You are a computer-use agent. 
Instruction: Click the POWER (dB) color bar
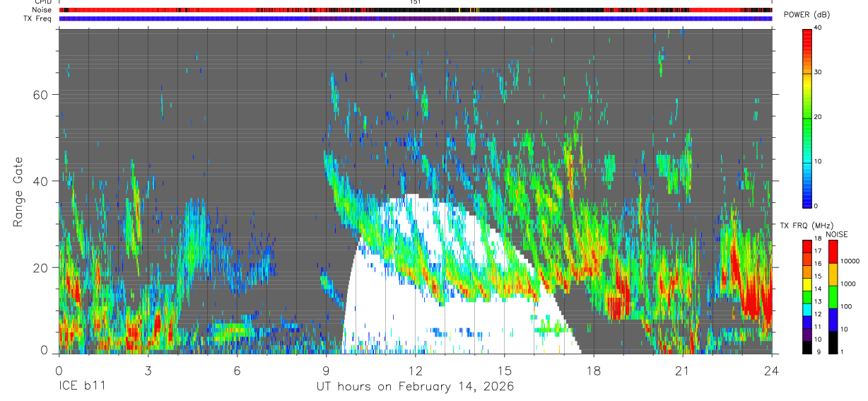click(807, 117)
